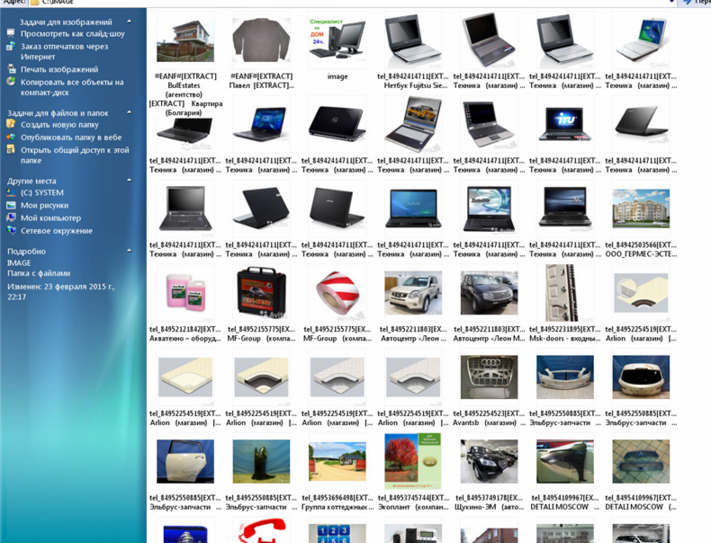This screenshot has height=543, width=711.
Task: Select the Audi grille thumbnail 'Avantsb'
Action: [489, 377]
